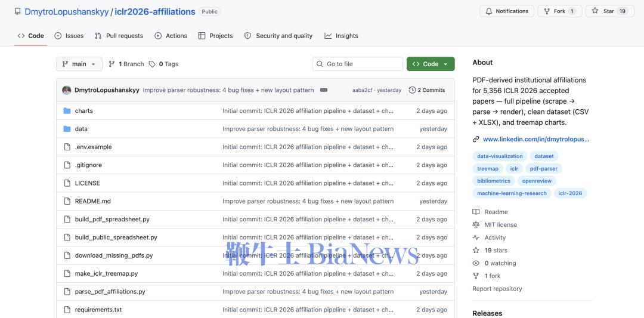
Task: Show commit message details via ellipsis icon
Action: coord(324,90)
